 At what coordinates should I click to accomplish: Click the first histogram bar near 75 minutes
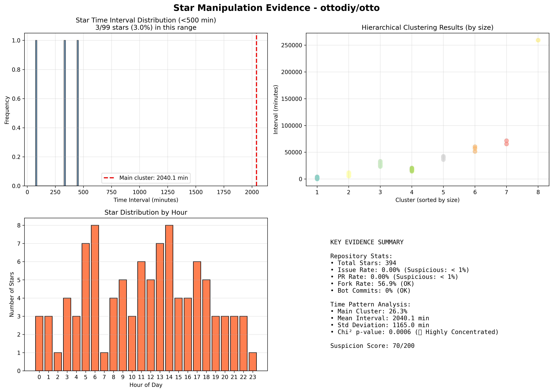tap(36, 113)
